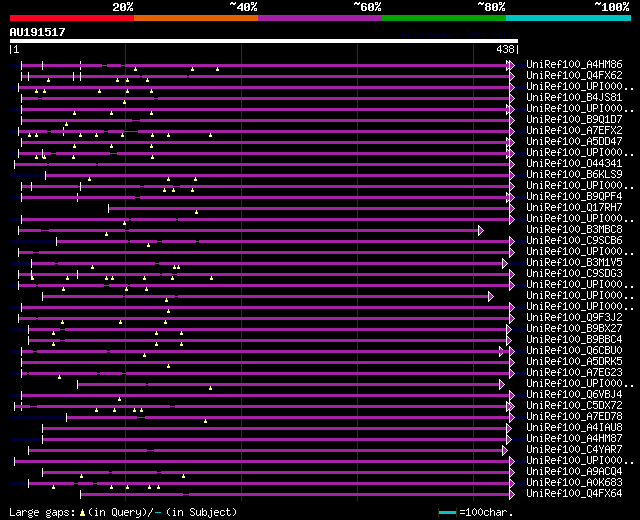
Task: Click the purple alignment bar for Q4FX64
Action: tap(295, 495)
